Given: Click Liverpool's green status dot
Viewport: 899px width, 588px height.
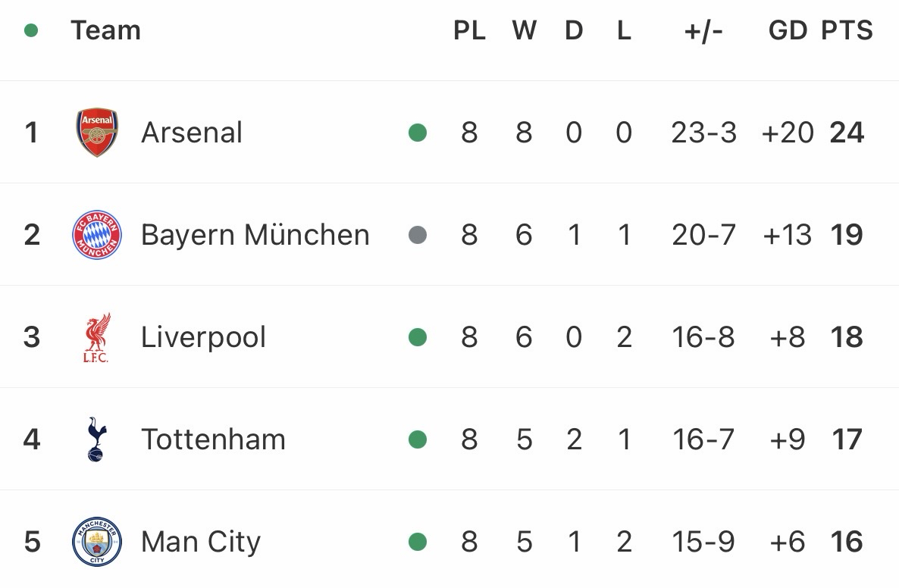Looking at the screenshot, I should coord(418,336).
